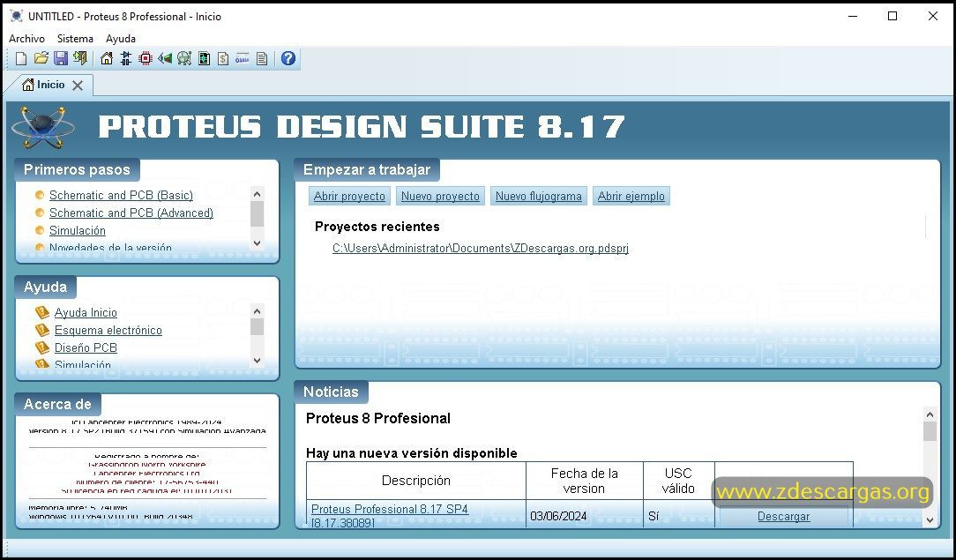The height and width of the screenshot is (560, 956).
Task: Close the Inicio tab
Action: (78, 86)
